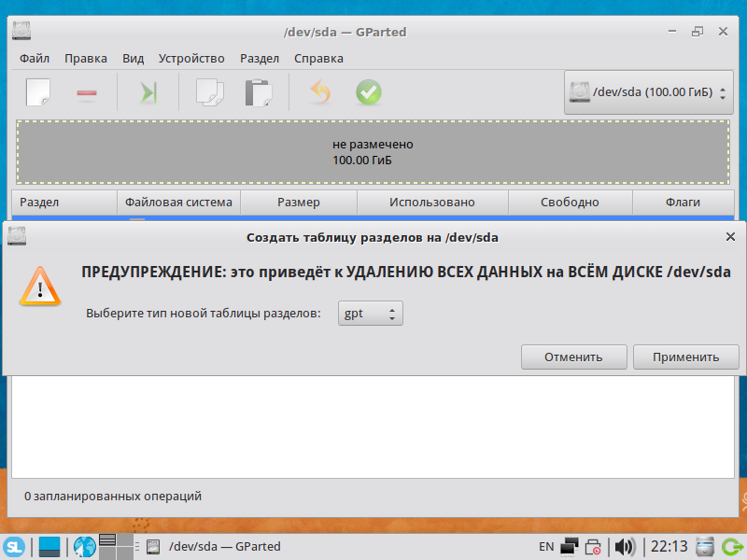This screenshot has height=560, width=747.
Task: Click the show desktop icon in taskbar
Action: pos(49,547)
